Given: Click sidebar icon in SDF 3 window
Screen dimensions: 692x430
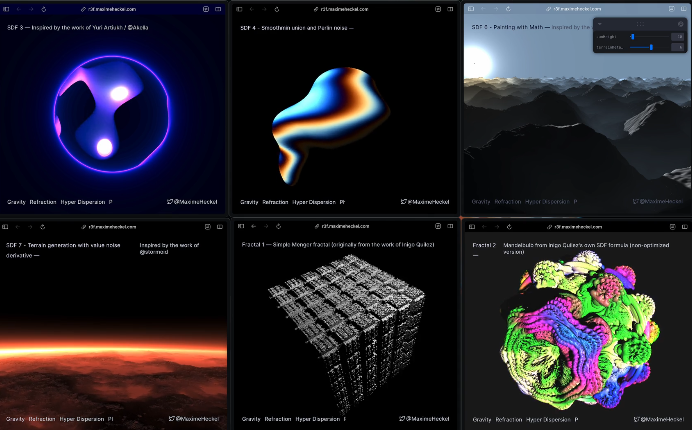Looking at the screenshot, I should (10, 8).
